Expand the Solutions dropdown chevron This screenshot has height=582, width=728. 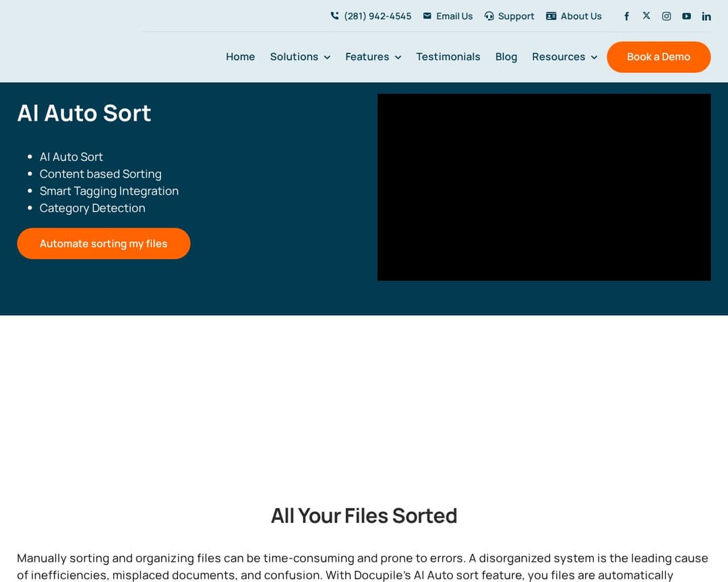tap(327, 57)
